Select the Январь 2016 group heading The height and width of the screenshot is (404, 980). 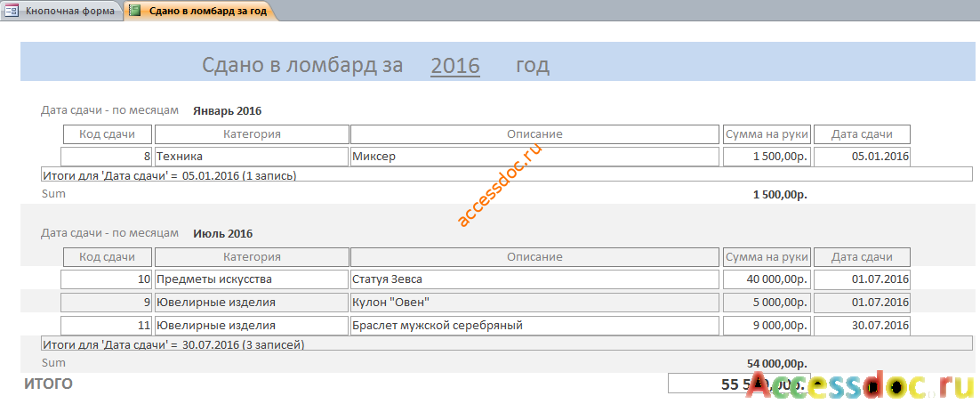coord(227,111)
